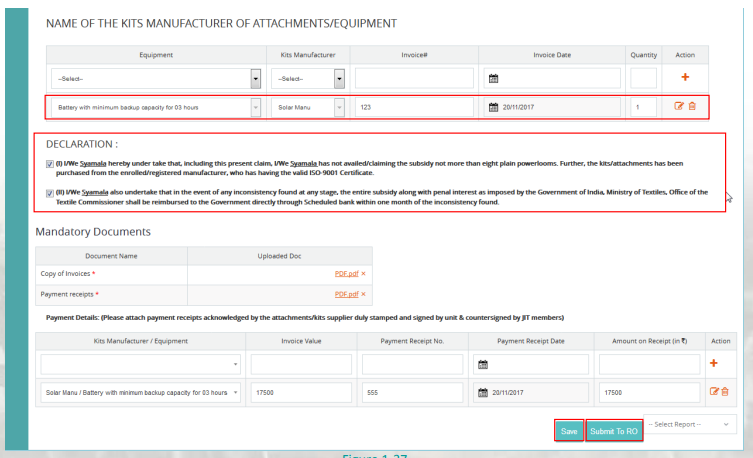Viewport: 753px width, 458px height.
Task: Edit the Battery equipment row
Action: click(679, 106)
